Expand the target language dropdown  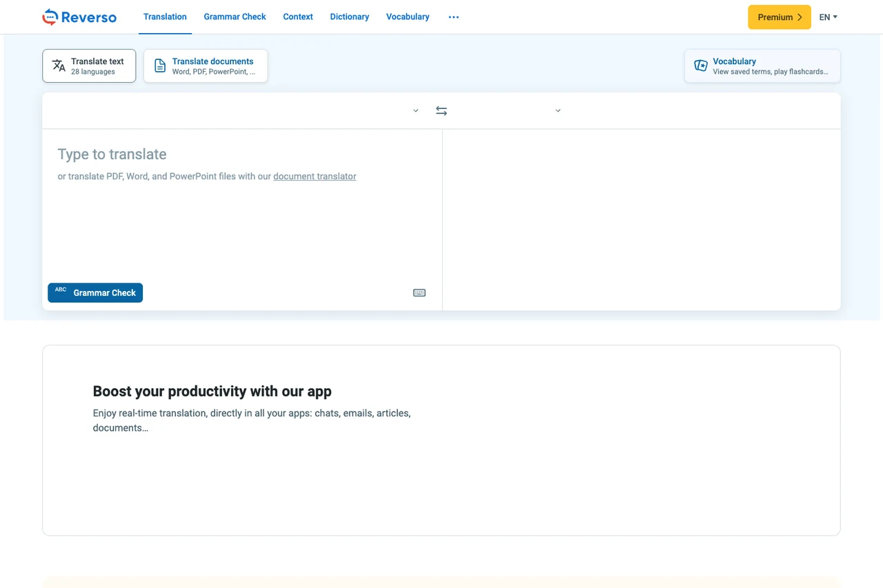click(558, 110)
